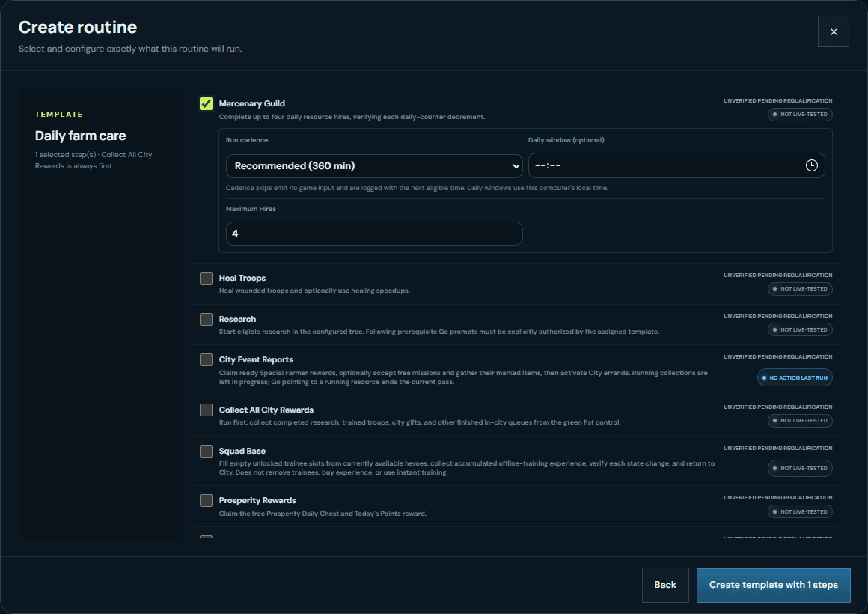Click the Maximum Hires input field
Image resolution: width=868 pixels, height=614 pixels.
[x=374, y=234]
